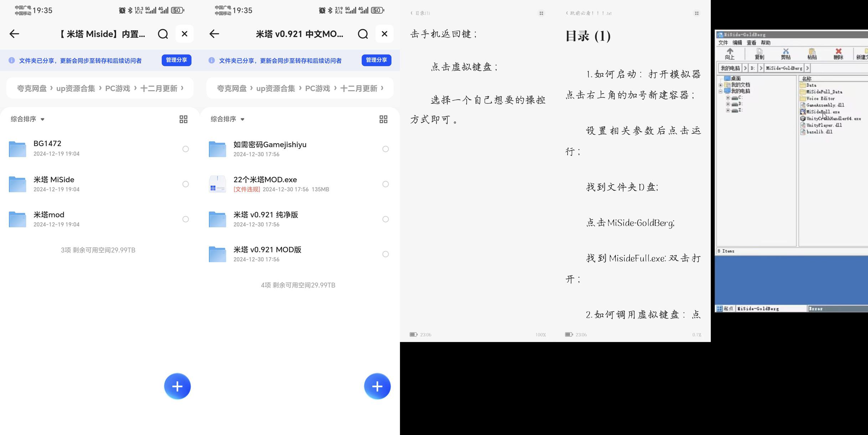This screenshot has width=868, height=435.
Task: Click up资源合集 breadcrumb in the 【米塔 Miside】 view
Action: pos(76,88)
